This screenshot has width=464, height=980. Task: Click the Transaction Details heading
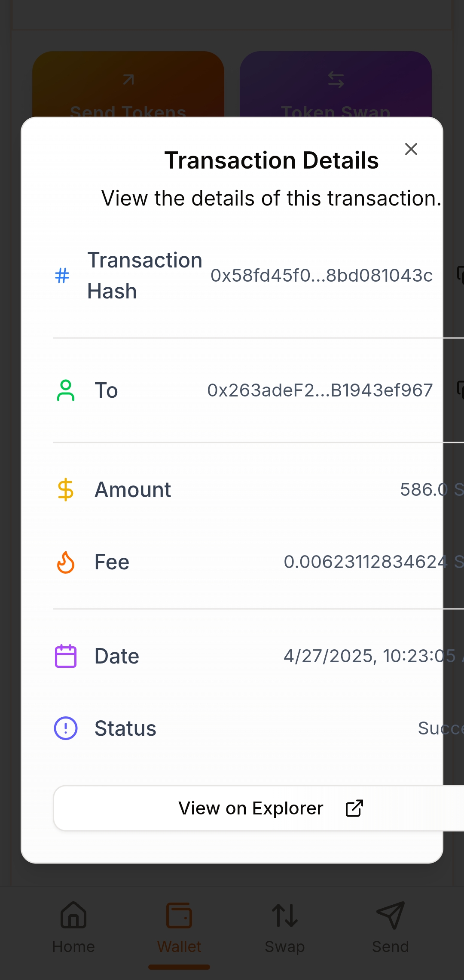(x=272, y=160)
